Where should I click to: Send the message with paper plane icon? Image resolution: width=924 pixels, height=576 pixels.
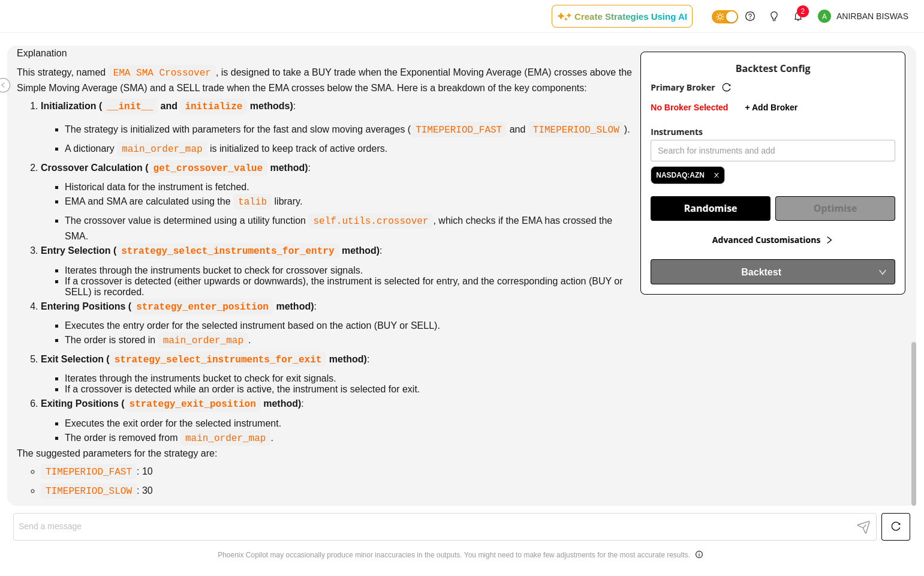click(x=863, y=527)
